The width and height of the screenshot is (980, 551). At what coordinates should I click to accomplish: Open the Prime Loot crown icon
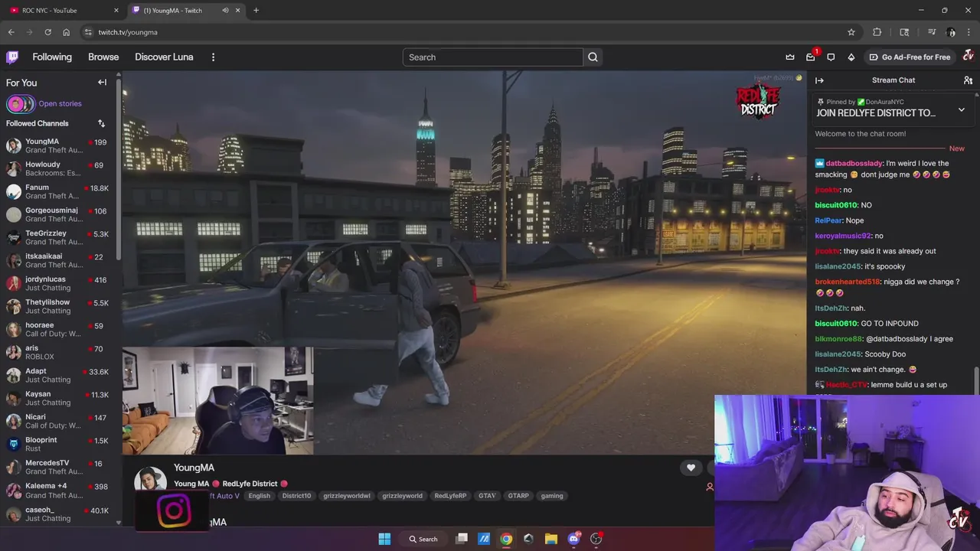(790, 57)
